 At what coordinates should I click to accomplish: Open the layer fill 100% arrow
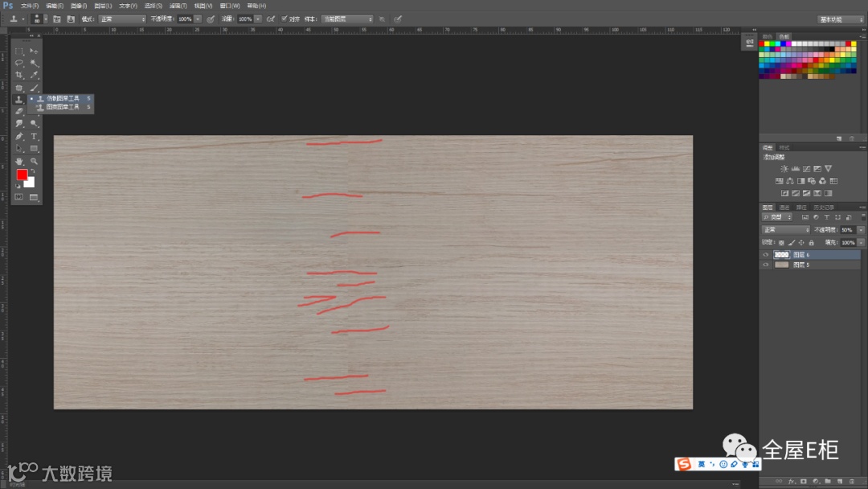pos(861,243)
